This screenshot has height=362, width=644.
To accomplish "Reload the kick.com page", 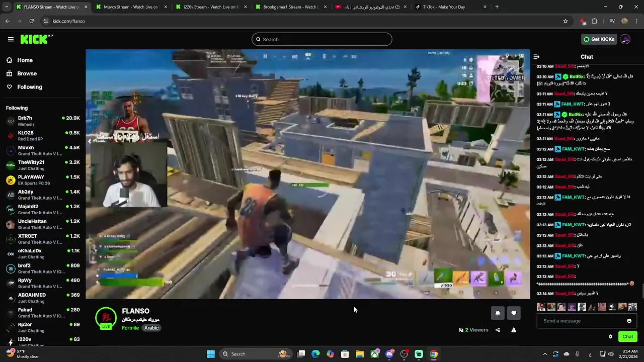I will (x=32, y=21).
